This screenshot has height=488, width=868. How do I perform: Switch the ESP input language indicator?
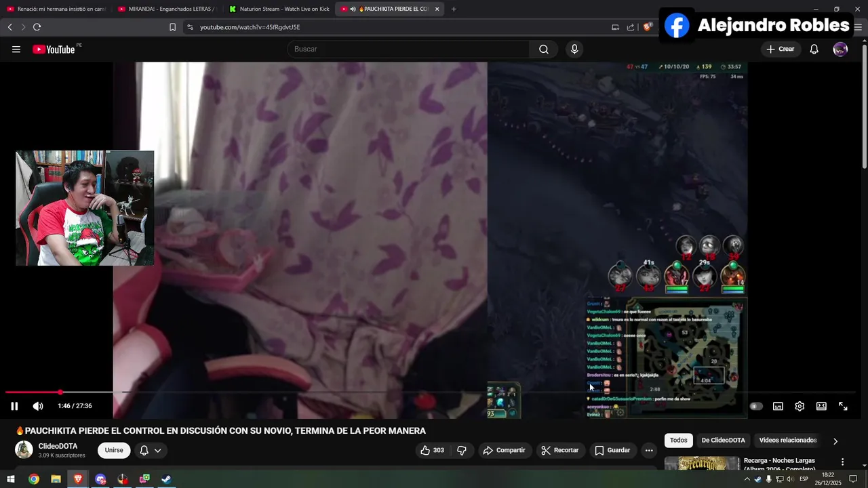[804, 479]
